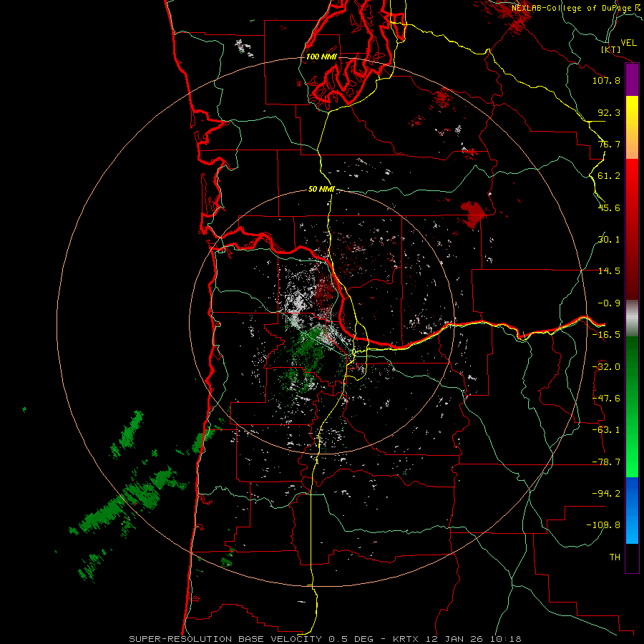Click the -78.7 legend value
644x644 pixels.
click(x=606, y=462)
